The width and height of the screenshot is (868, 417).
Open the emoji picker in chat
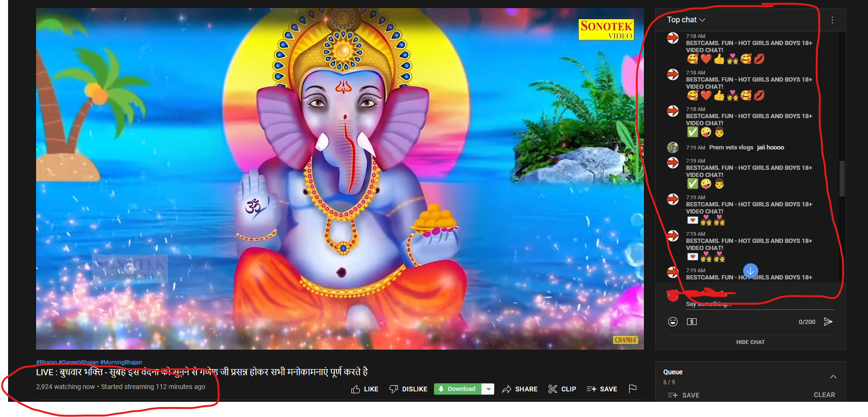point(673,322)
